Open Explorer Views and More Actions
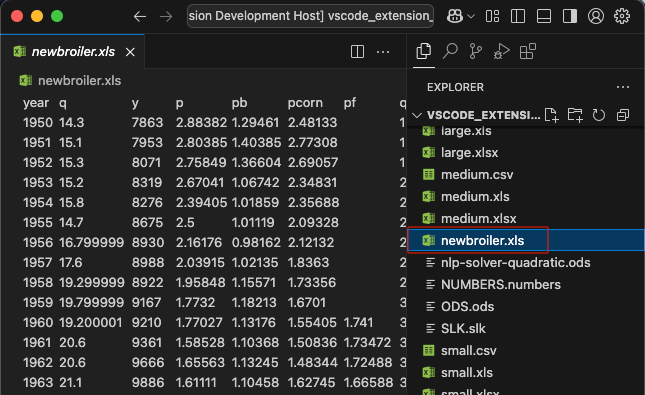This screenshot has width=645, height=395. pyautogui.click(x=623, y=87)
